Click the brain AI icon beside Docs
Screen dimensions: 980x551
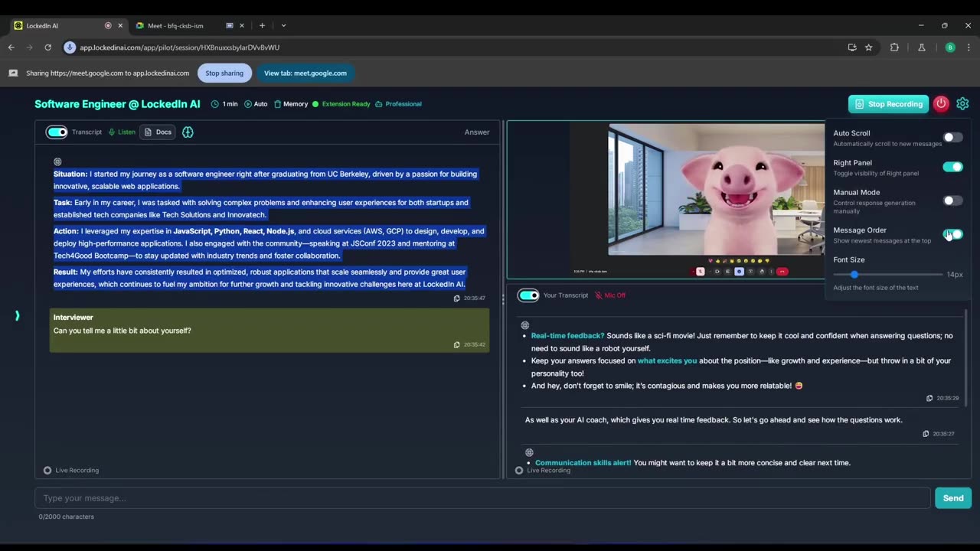tap(188, 132)
